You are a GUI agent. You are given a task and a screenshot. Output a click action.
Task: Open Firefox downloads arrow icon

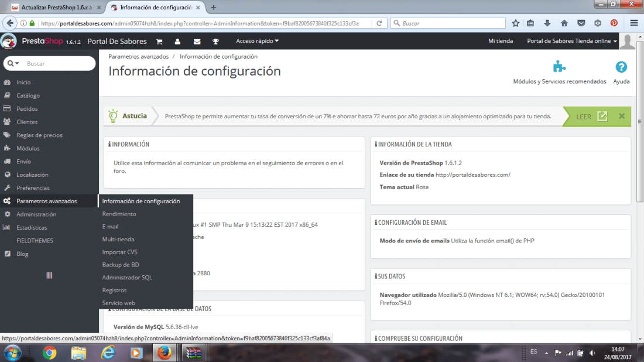pyautogui.click(x=547, y=23)
